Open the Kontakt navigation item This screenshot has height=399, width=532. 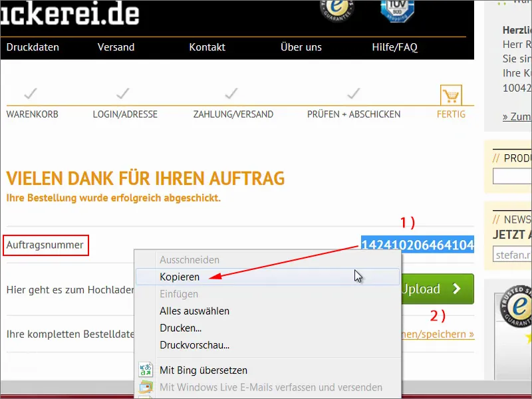(207, 47)
